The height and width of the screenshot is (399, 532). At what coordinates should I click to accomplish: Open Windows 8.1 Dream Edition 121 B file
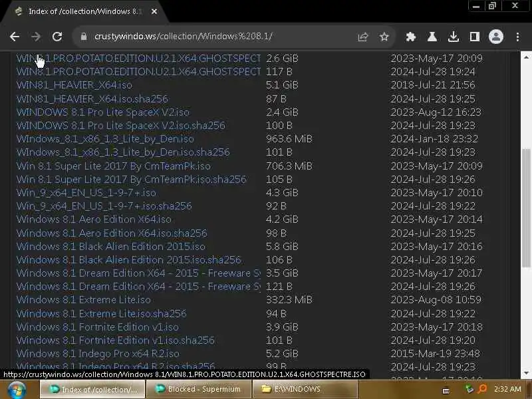[x=138, y=287]
